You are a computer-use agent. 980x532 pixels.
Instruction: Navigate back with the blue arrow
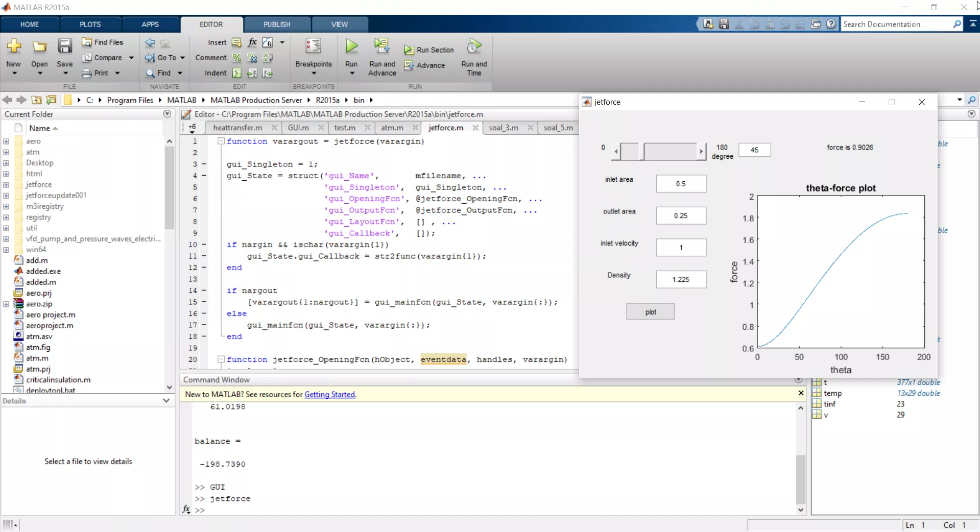click(150, 42)
